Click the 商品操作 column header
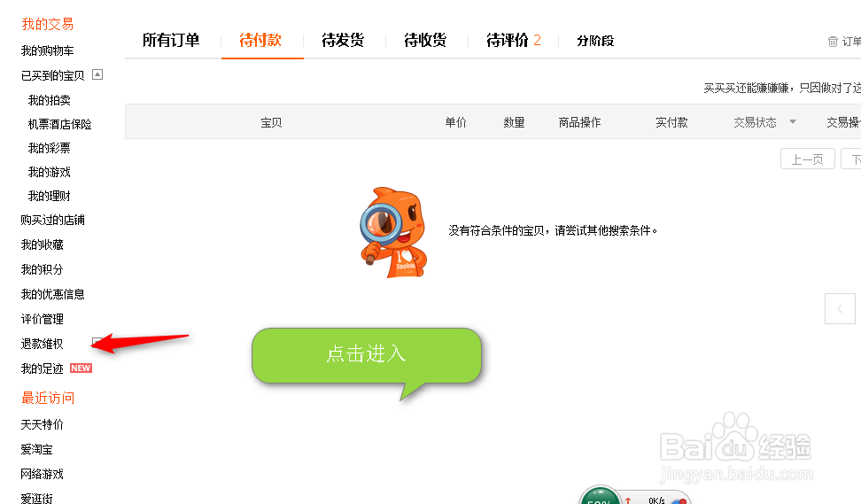Viewport: 861px width, 504px height. click(x=580, y=122)
